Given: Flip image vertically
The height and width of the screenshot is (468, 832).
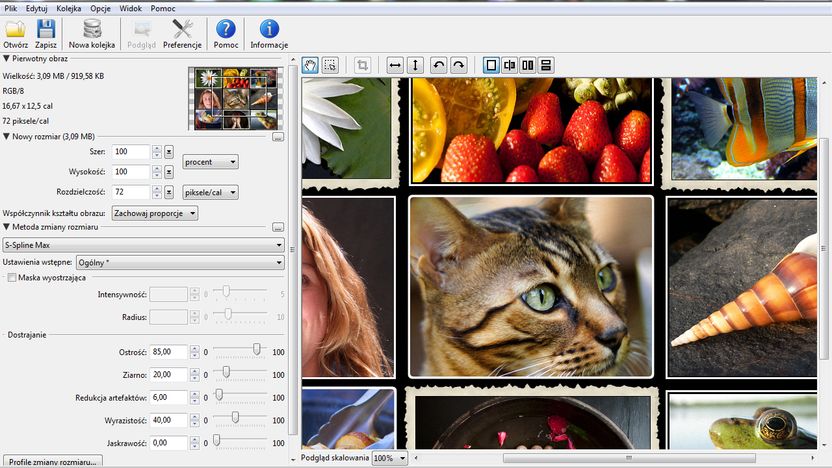Looking at the screenshot, I should point(415,65).
